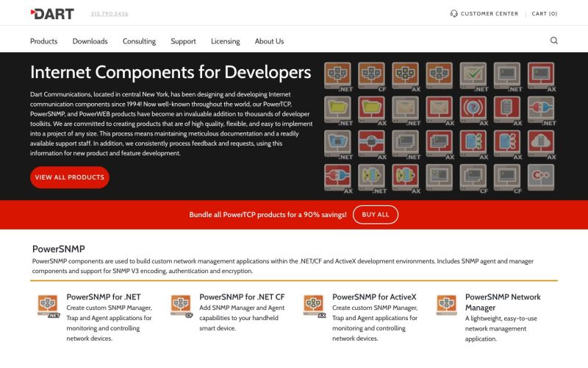
Task: Select the C++ product icon
Action: pyautogui.click(x=541, y=177)
